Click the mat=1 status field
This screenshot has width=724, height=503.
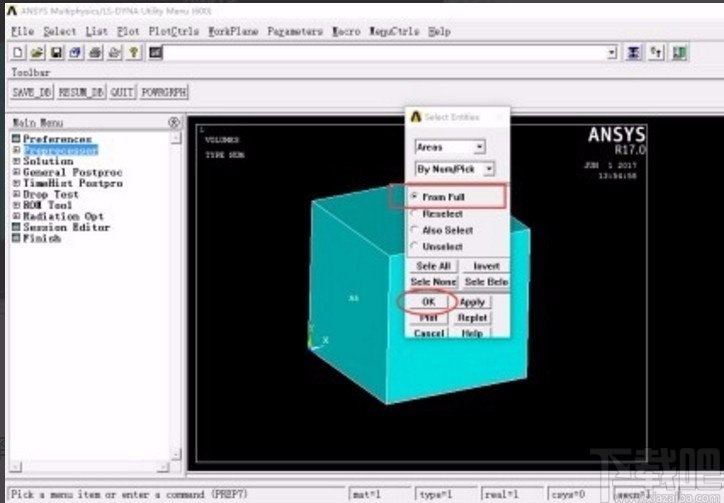point(379,495)
